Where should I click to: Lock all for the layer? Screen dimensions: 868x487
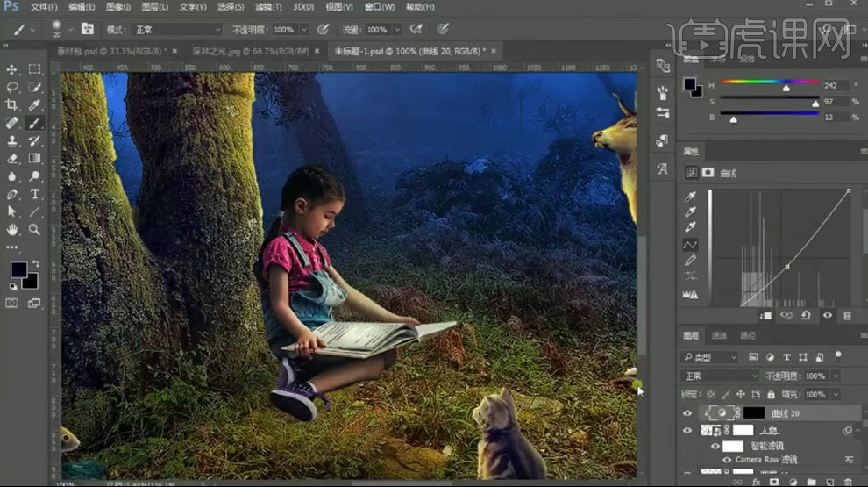pos(772,395)
